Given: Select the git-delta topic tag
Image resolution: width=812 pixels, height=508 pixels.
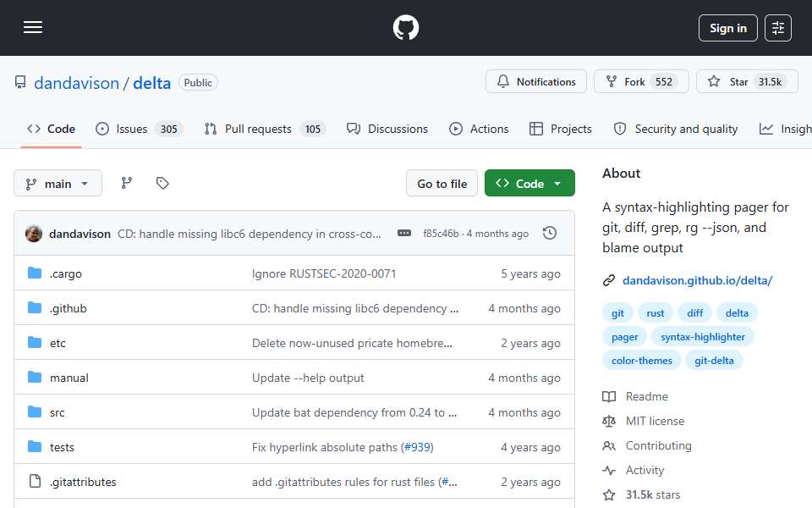Looking at the screenshot, I should 714,361.
